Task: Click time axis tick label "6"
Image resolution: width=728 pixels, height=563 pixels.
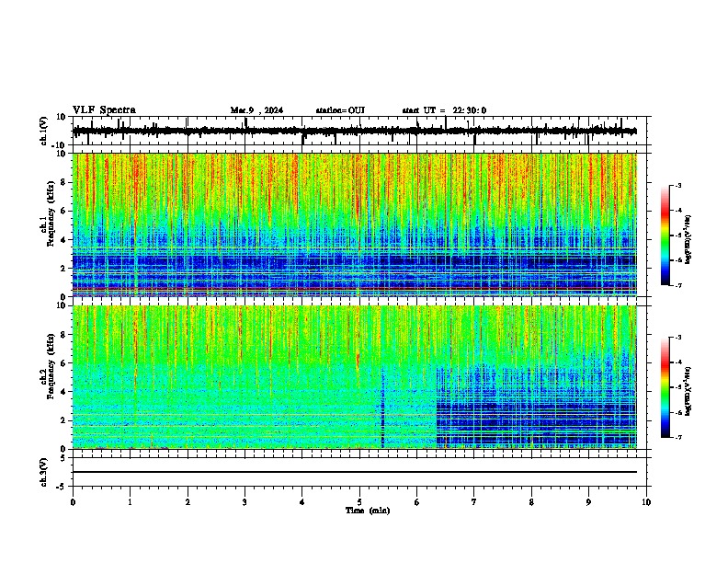Action: [417, 502]
